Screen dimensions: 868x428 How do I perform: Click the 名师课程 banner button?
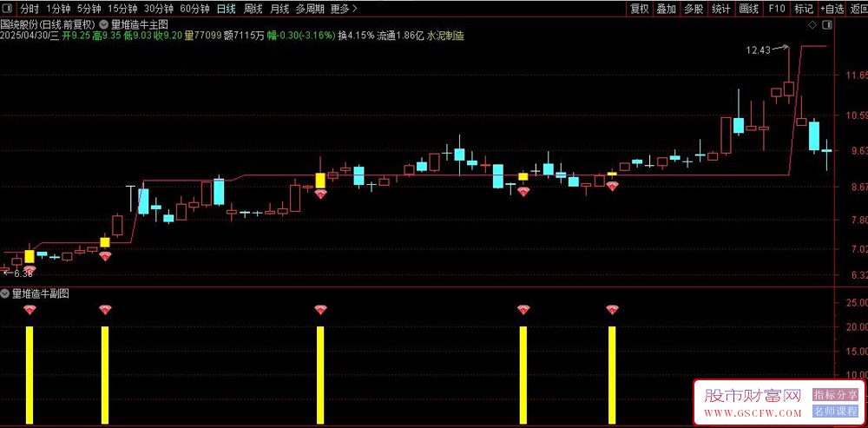835,412
